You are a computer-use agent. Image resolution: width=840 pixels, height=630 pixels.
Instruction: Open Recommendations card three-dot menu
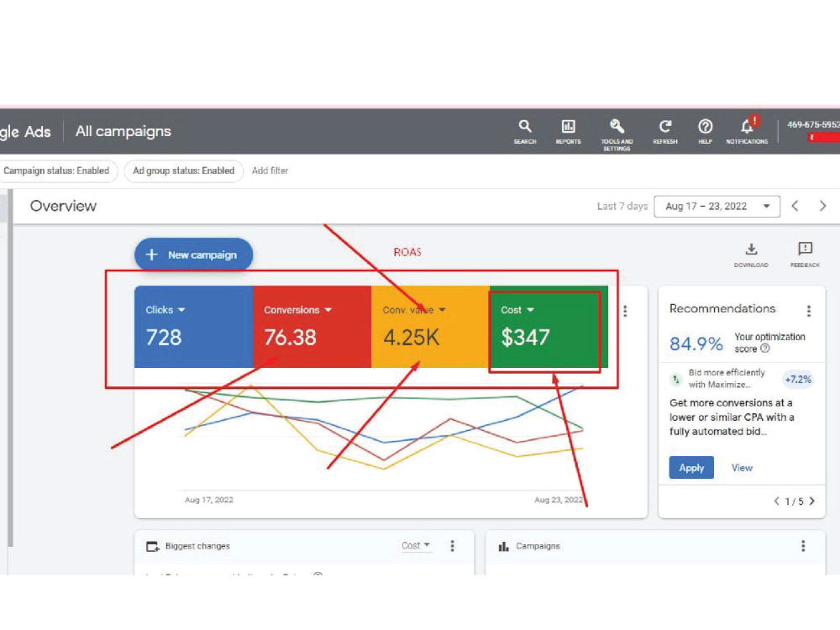pyautogui.click(x=809, y=311)
